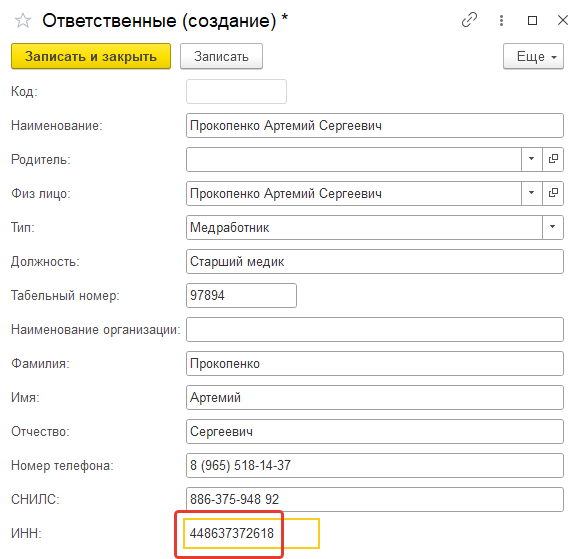The width and height of the screenshot is (583, 559).
Task: Add form to favorites with star icon
Action: 23,20
